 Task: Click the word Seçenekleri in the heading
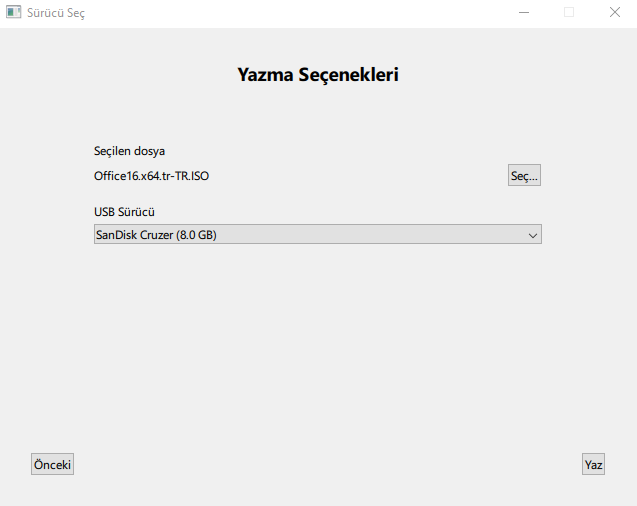pos(348,74)
